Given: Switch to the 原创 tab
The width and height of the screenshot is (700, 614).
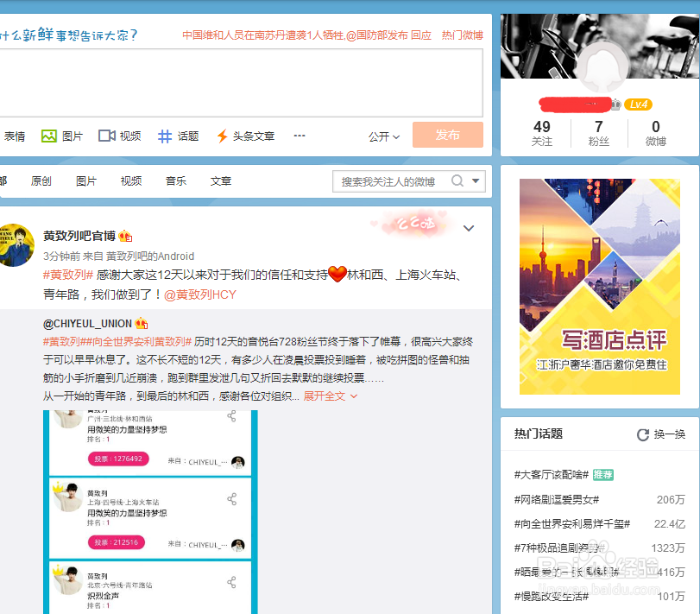Looking at the screenshot, I should [x=41, y=180].
